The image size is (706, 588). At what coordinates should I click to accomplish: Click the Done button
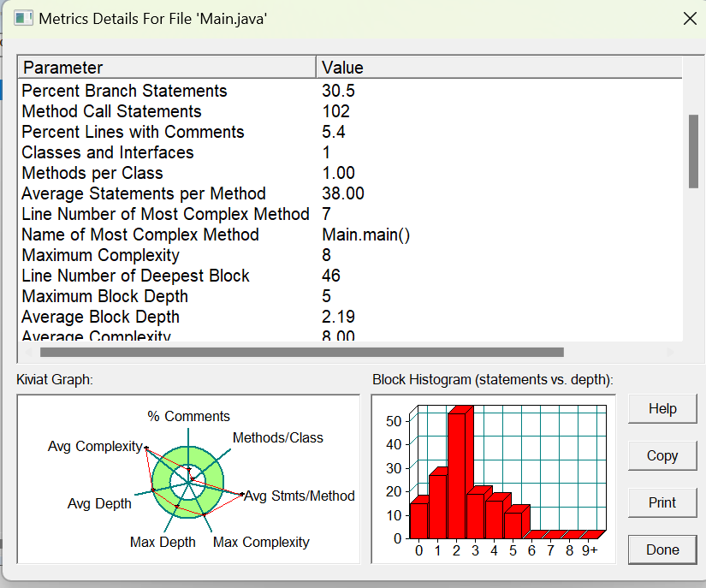pyautogui.click(x=662, y=549)
